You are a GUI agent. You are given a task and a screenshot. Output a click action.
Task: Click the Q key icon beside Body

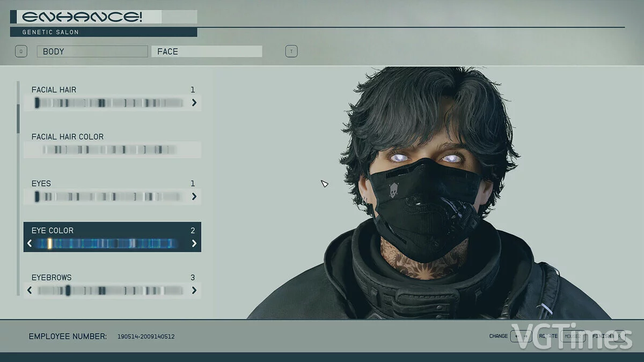pos(21,51)
